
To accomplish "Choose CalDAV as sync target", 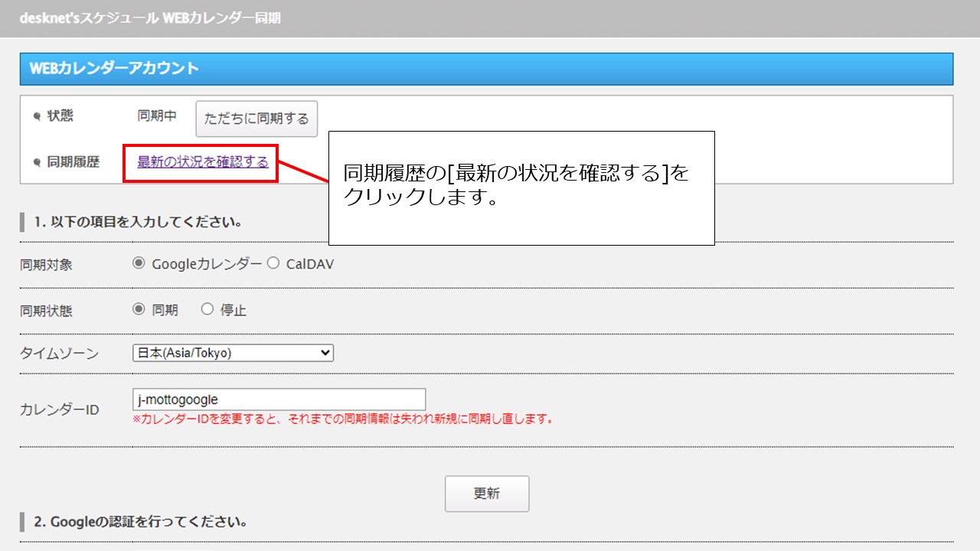I will click(273, 263).
